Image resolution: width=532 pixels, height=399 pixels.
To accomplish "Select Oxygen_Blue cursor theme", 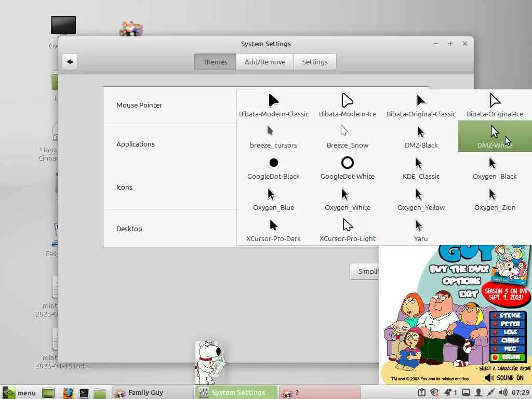I will tap(273, 199).
